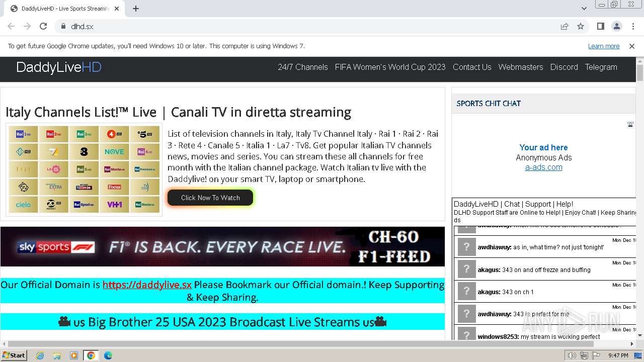
Task: Click the taskbar clock showing 9:47 PM
Action: pyautogui.click(x=618, y=355)
